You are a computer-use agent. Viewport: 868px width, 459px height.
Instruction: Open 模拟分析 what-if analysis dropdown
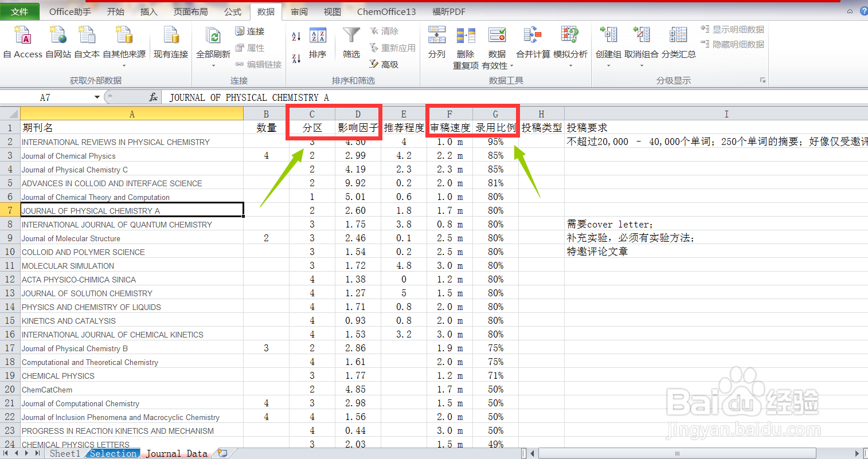[570, 47]
